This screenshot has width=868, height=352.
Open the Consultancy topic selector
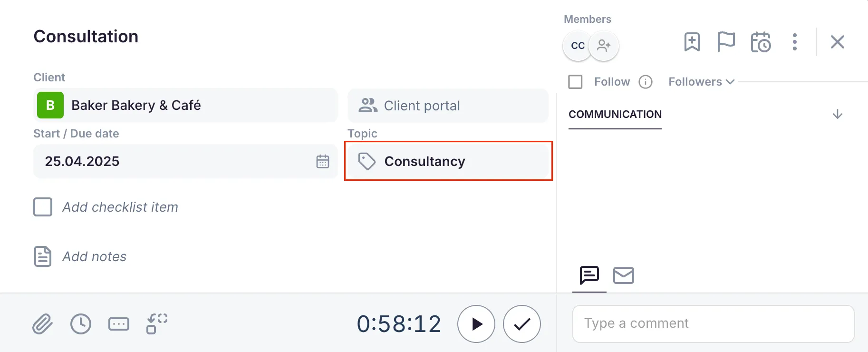click(448, 161)
